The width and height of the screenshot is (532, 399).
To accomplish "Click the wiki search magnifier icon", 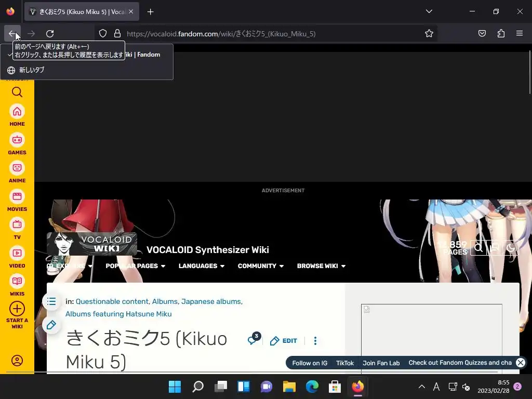I will point(478,248).
